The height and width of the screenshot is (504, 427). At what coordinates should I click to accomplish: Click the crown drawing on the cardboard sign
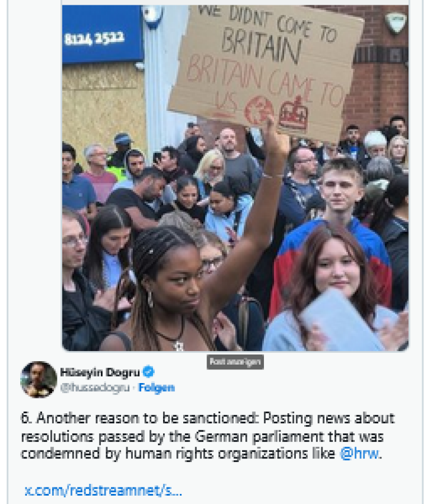293,114
